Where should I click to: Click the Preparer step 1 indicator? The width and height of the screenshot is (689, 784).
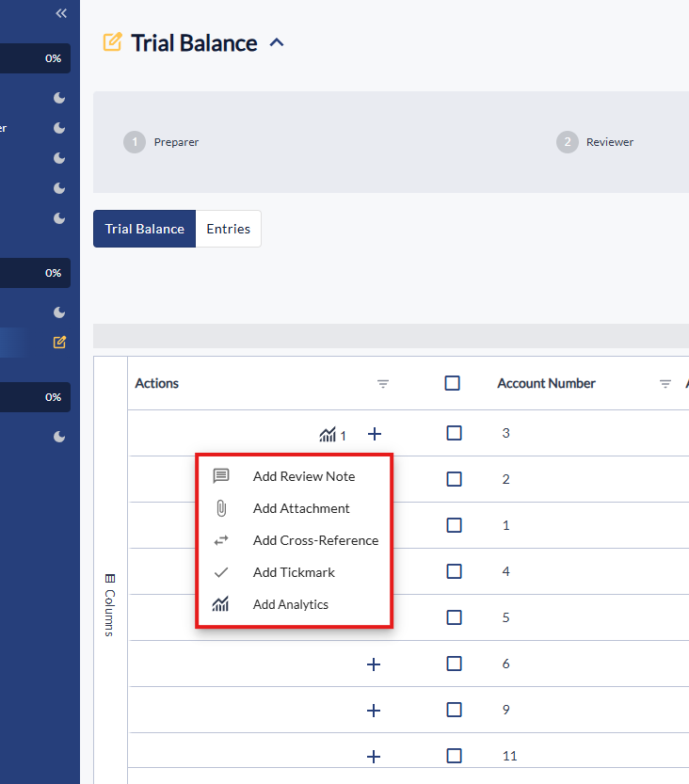(135, 142)
